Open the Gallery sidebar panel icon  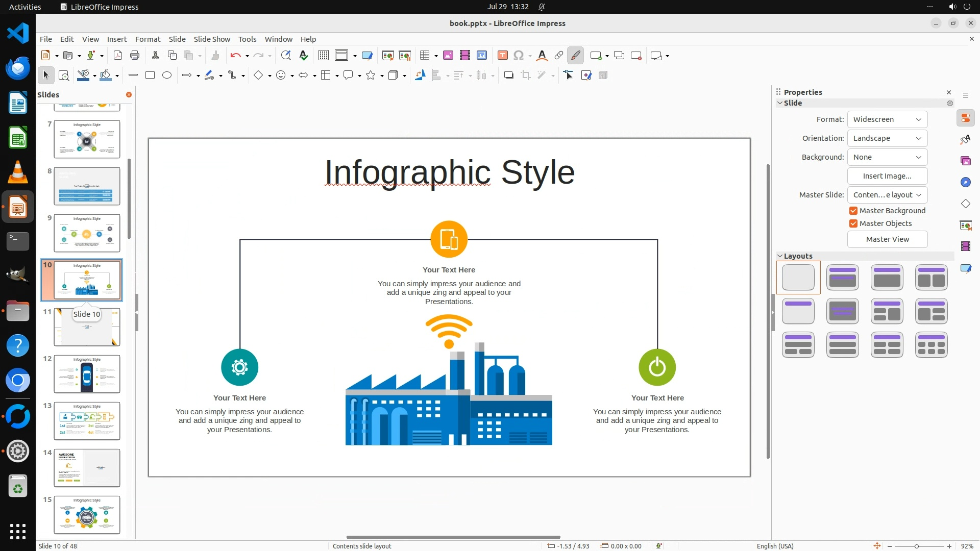click(965, 161)
